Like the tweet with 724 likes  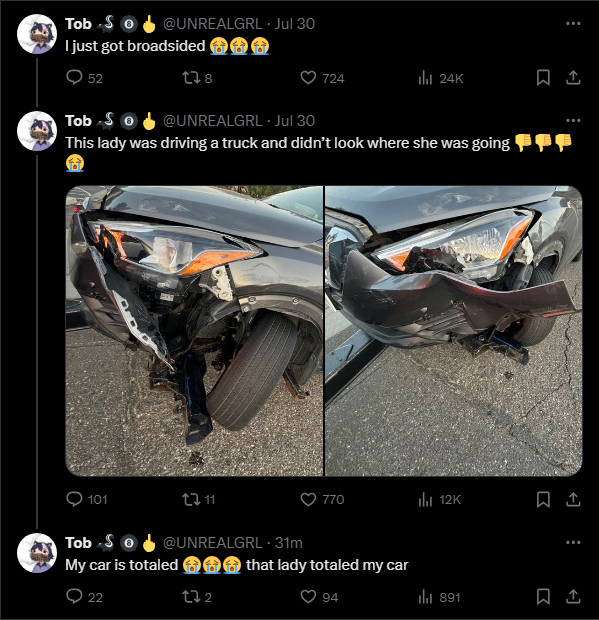tap(322, 78)
